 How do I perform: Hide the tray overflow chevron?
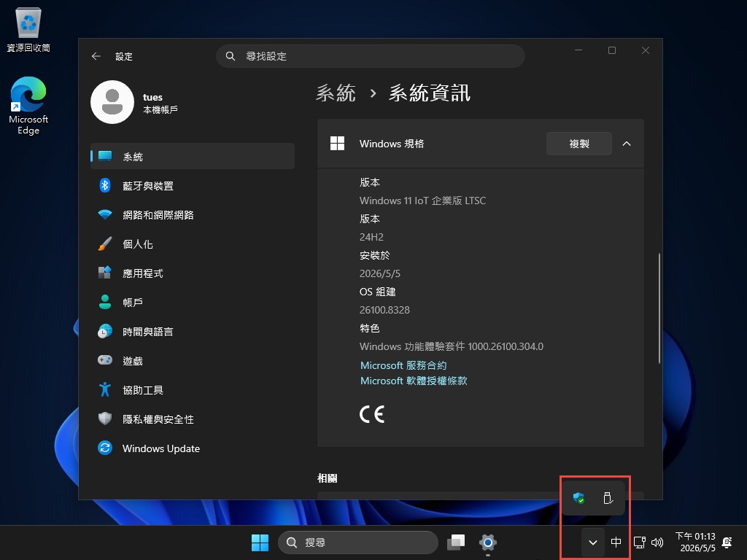tap(593, 542)
